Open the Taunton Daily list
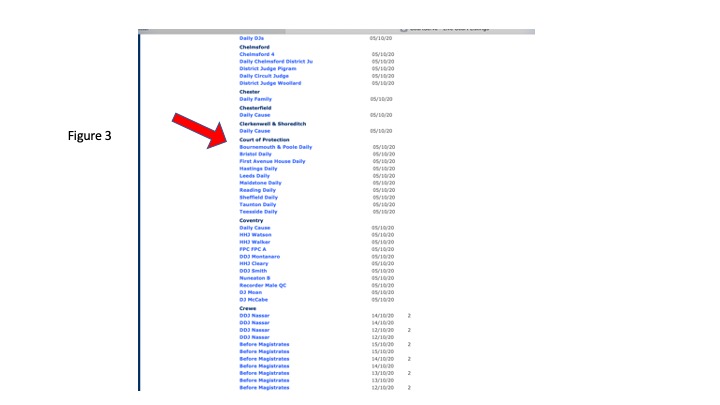This screenshot has height=405, width=720. pos(257,205)
